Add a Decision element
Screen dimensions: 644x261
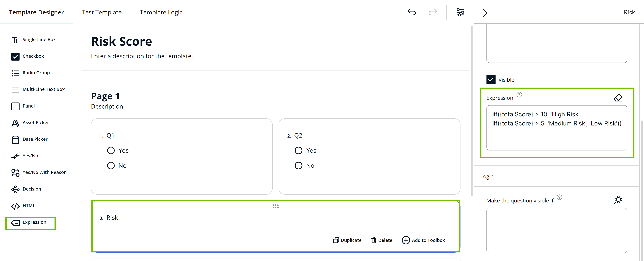(32, 189)
